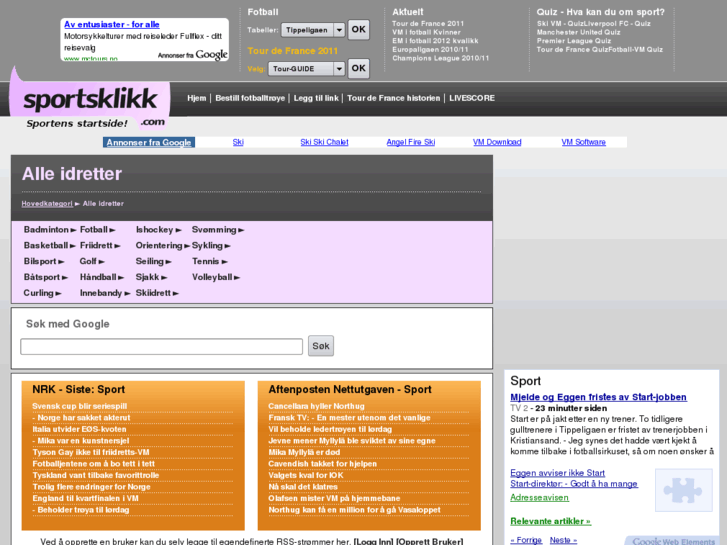
Task: Open Champions League 2010/11 link
Action: point(440,58)
